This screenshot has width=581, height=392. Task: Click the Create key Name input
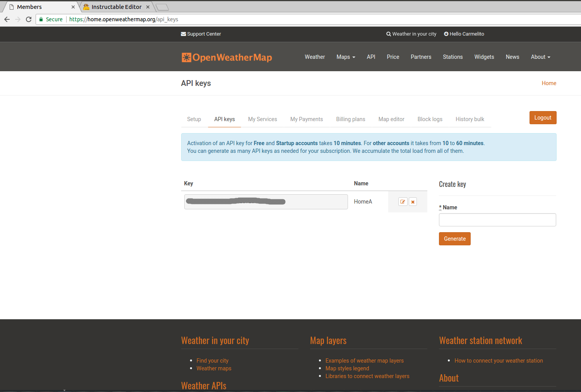coord(497,220)
